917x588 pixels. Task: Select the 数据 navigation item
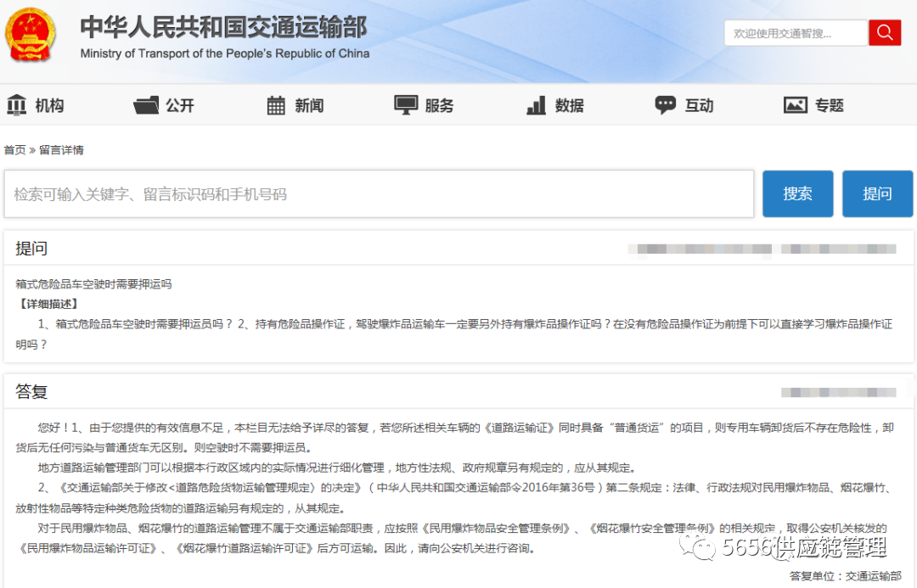[569, 105]
